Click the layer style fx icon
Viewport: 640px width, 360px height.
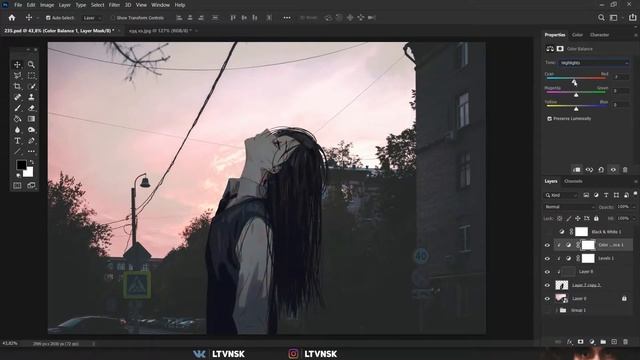click(569, 342)
